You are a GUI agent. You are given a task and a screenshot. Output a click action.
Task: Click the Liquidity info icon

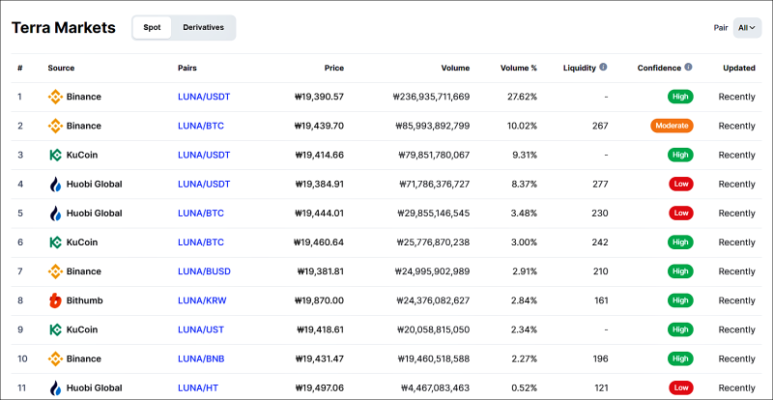pyautogui.click(x=603, y=67)
